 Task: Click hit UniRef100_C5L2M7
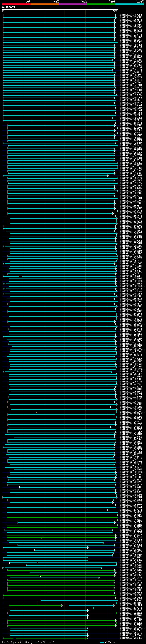[131, 339]
